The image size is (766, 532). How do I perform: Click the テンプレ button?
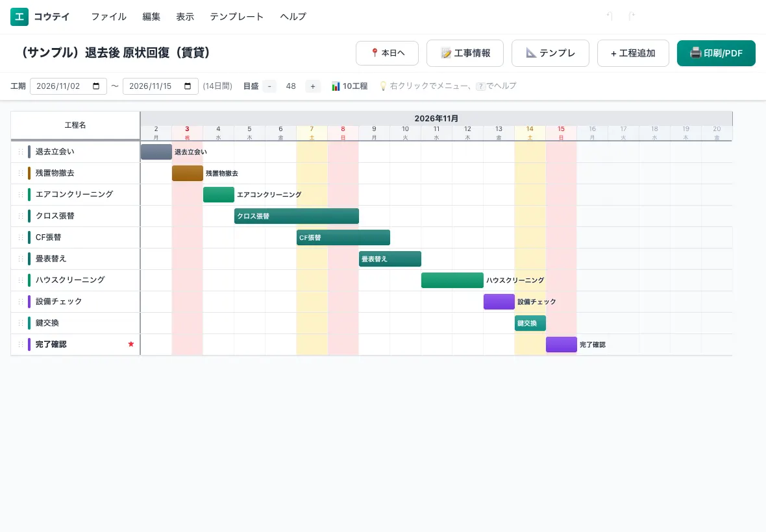coord(550,53)
